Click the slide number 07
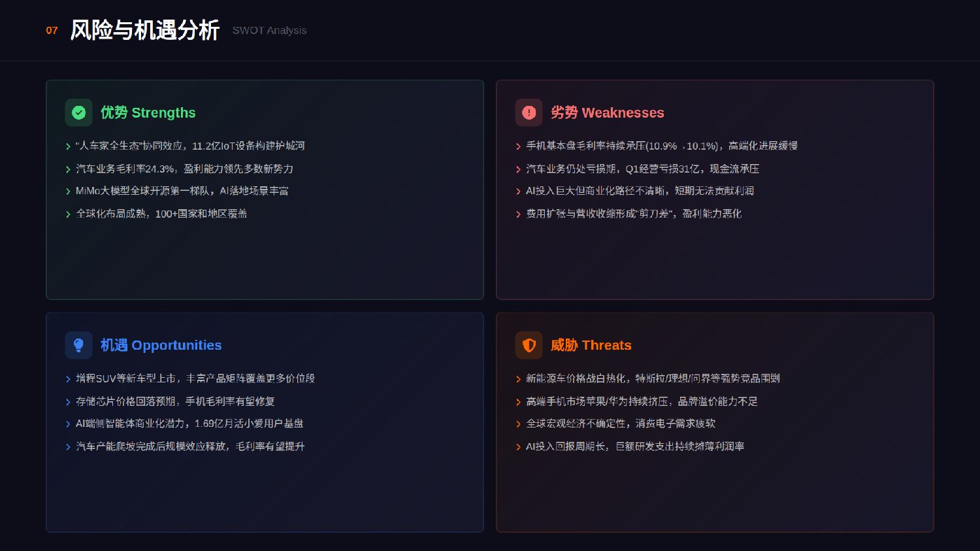This screenshot has height=551, width=980. click(52, 30)
